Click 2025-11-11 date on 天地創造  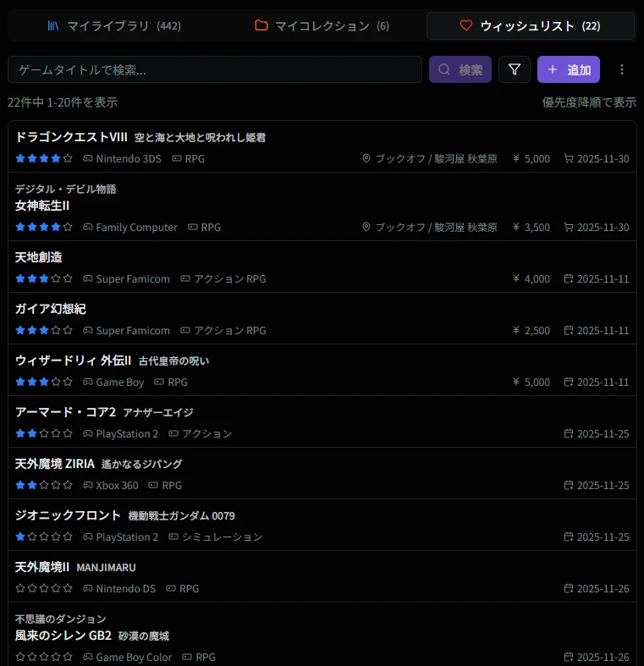click(x=603, y=279)
